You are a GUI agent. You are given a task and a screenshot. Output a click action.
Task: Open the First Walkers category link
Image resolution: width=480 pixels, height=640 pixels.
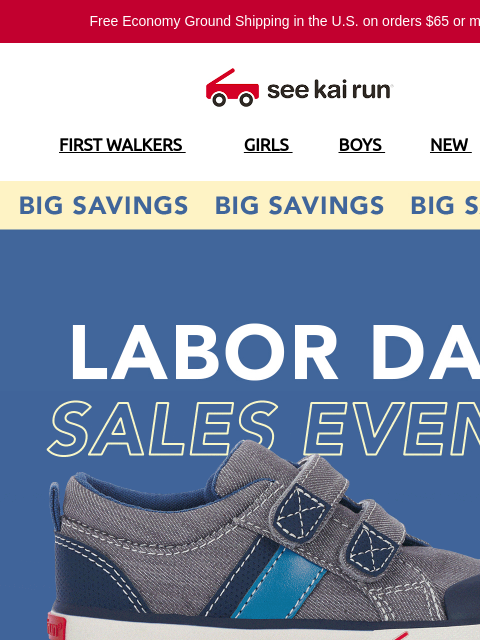pyautogui.click(x=122, y=145)
